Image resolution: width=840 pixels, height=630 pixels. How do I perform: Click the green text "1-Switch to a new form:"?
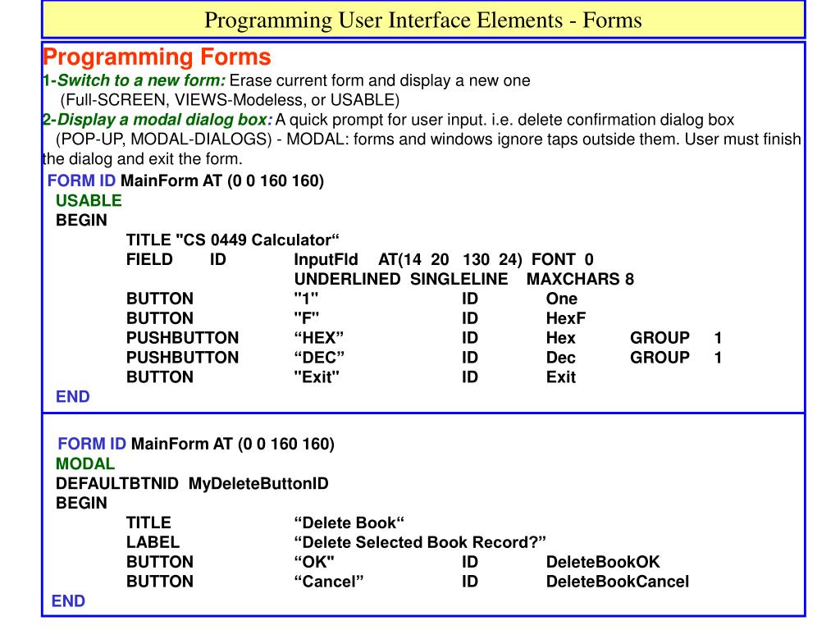click(x=134, y=80)
